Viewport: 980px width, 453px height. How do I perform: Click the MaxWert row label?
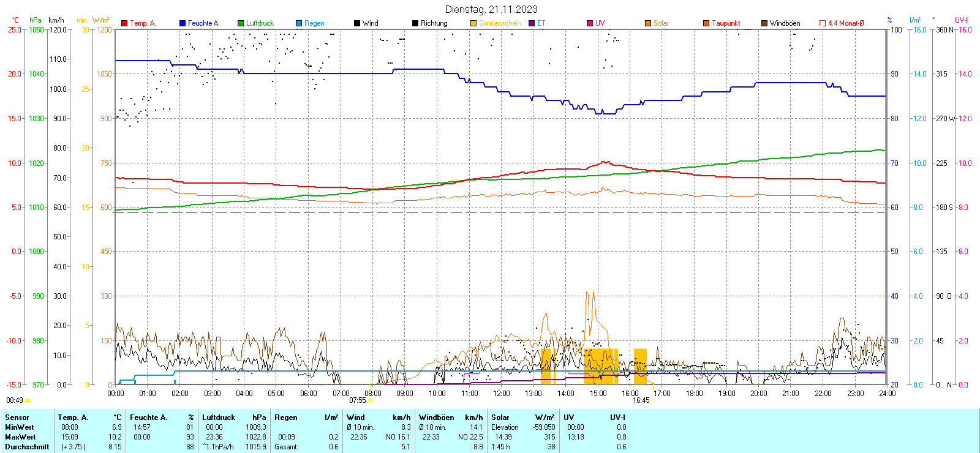point(20,437)
